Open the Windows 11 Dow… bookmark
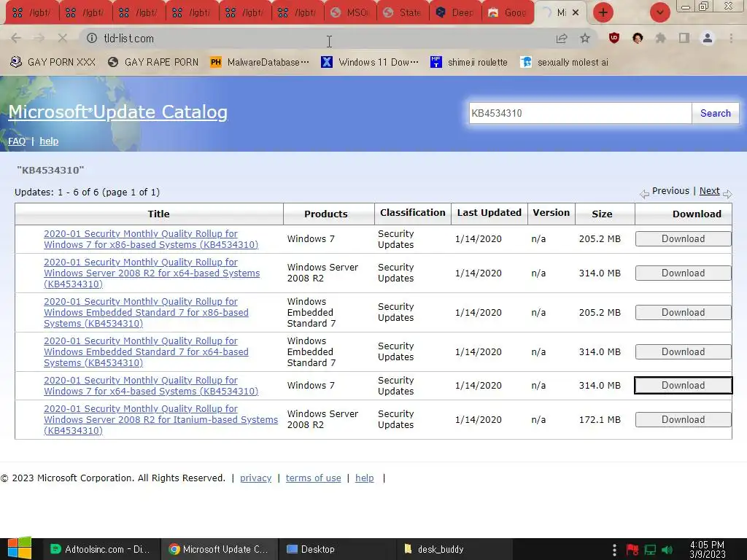 pos(370,63)
